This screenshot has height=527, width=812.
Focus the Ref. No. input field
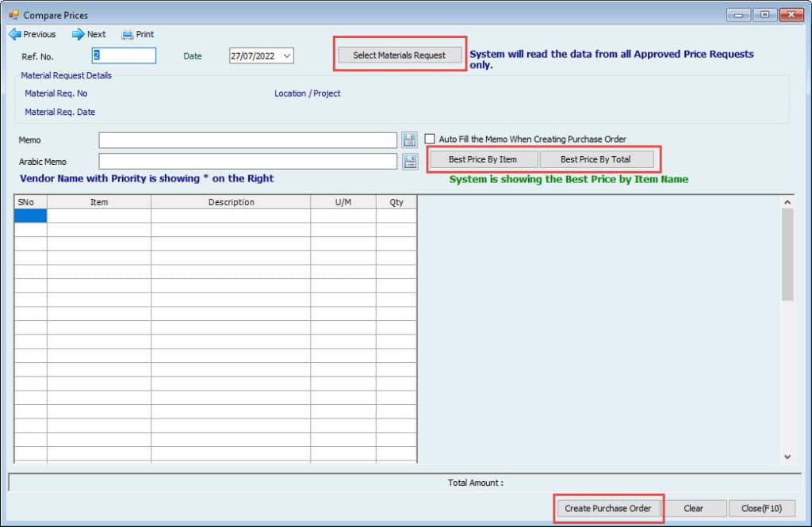click(124, 55)
